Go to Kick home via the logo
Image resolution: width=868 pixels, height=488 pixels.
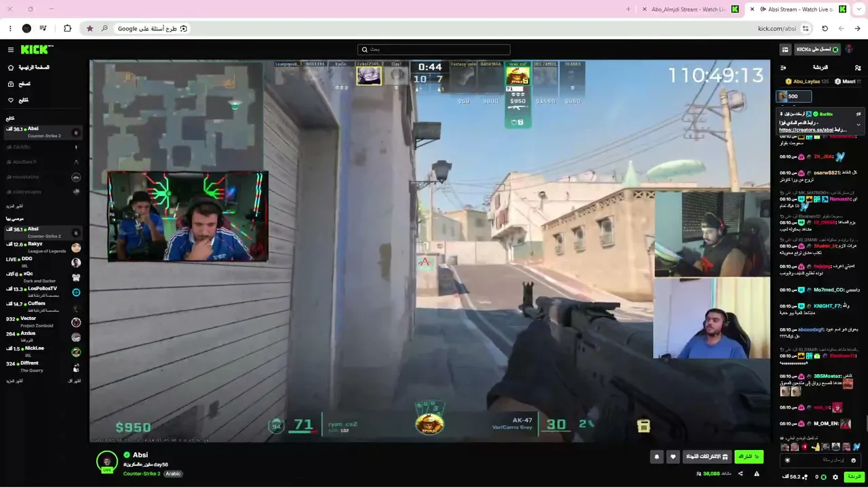click(x=37, y=49)
